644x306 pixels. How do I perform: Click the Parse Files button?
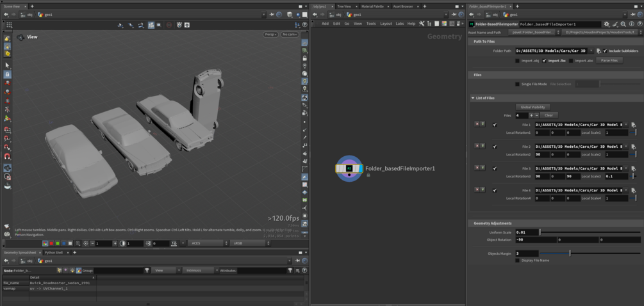point(609,61)
